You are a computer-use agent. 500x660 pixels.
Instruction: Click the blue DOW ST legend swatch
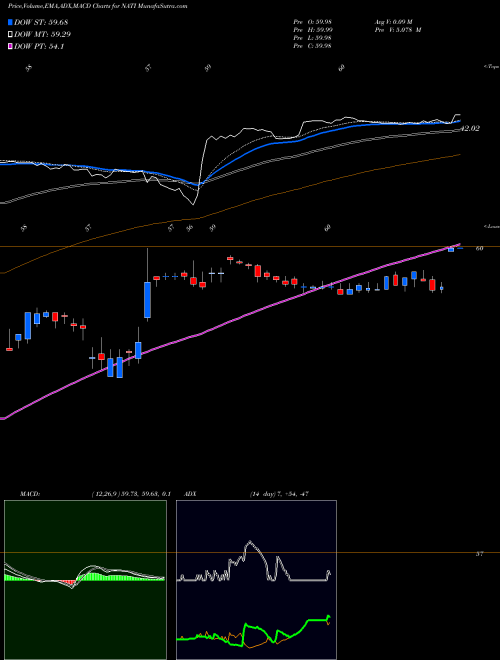pos(11,22)
